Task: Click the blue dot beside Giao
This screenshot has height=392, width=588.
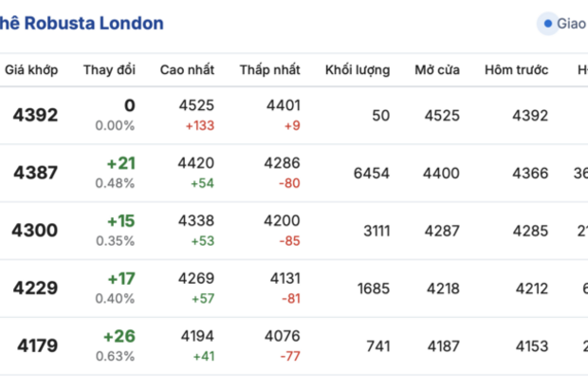Action: click(548, 24)
